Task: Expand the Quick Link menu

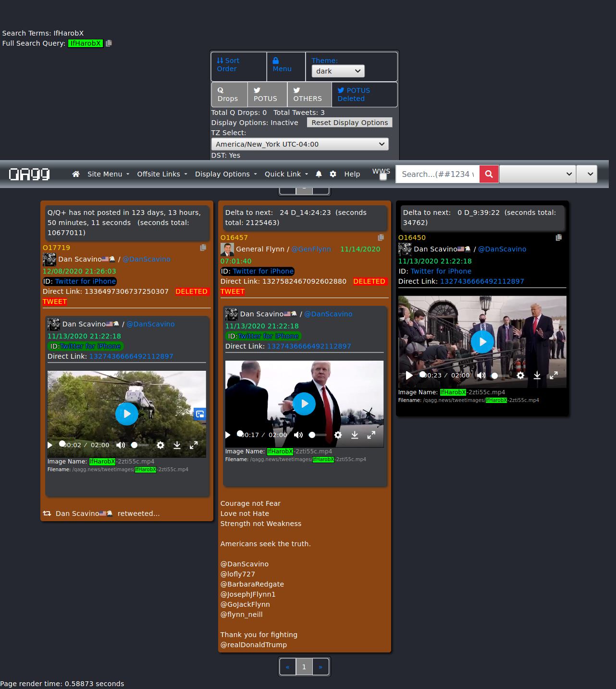Action: [286, 174]
